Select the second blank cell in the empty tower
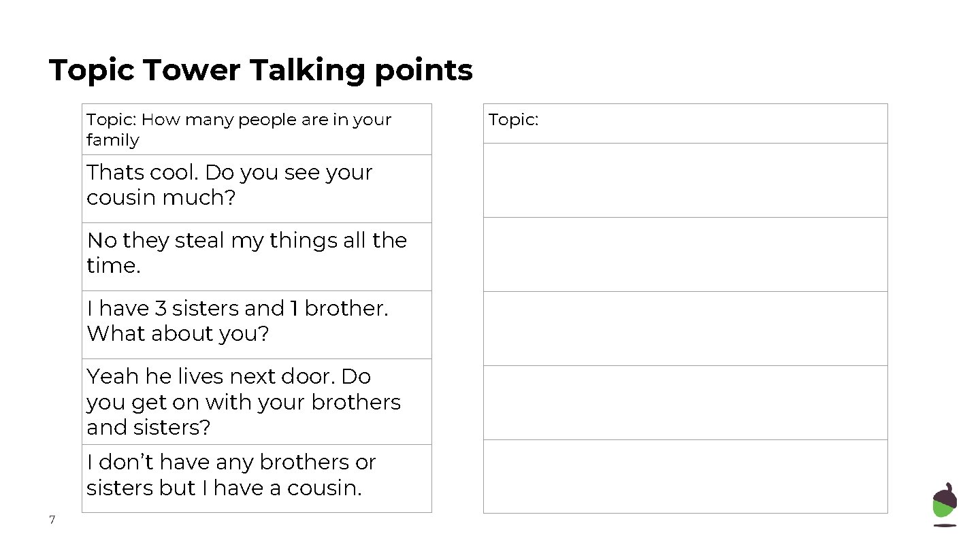This screenshot has width=980, height=551. point(685,254)
